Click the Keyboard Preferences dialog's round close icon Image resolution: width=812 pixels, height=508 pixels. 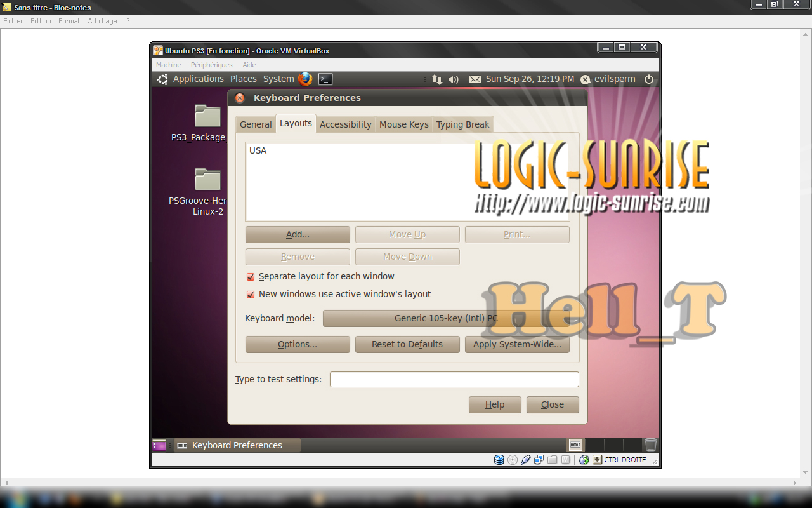point(240,98)
